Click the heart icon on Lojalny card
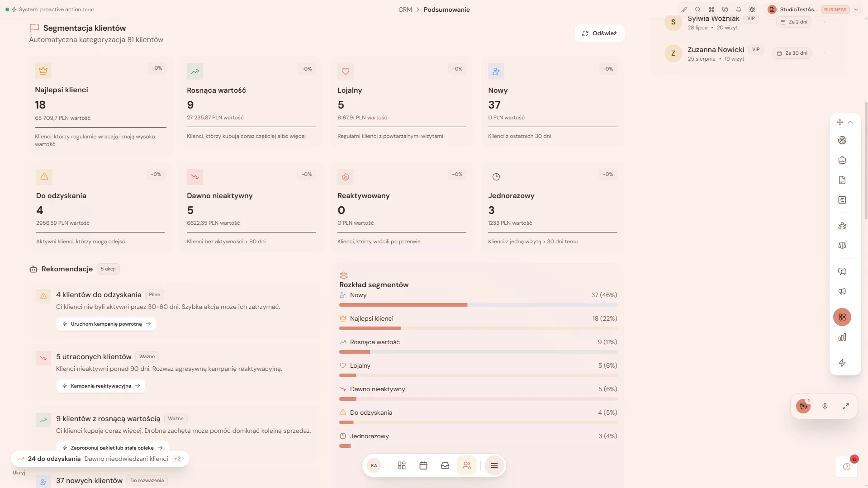Screen dimensions: 868x488 point(346,71)
